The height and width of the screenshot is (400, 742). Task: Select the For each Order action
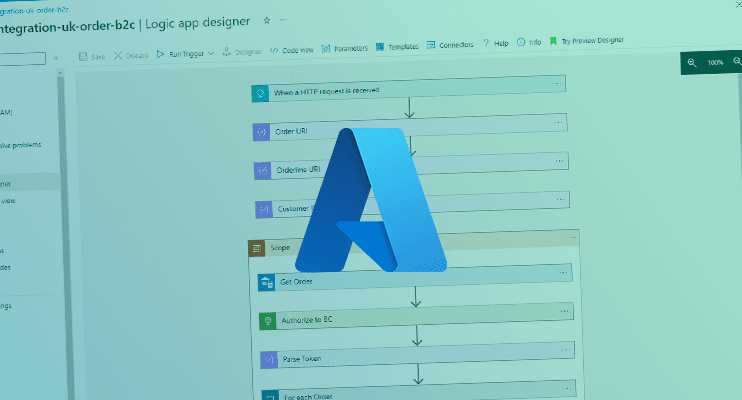click(419, 391)
